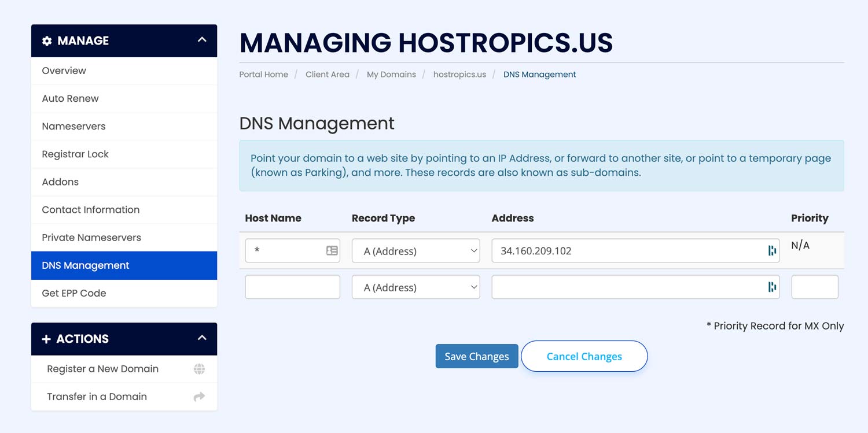Image resolution: width=868 pixels, height=433 pixels.
Task: Open the My Domains breadcrumb link
Action: 391,74
